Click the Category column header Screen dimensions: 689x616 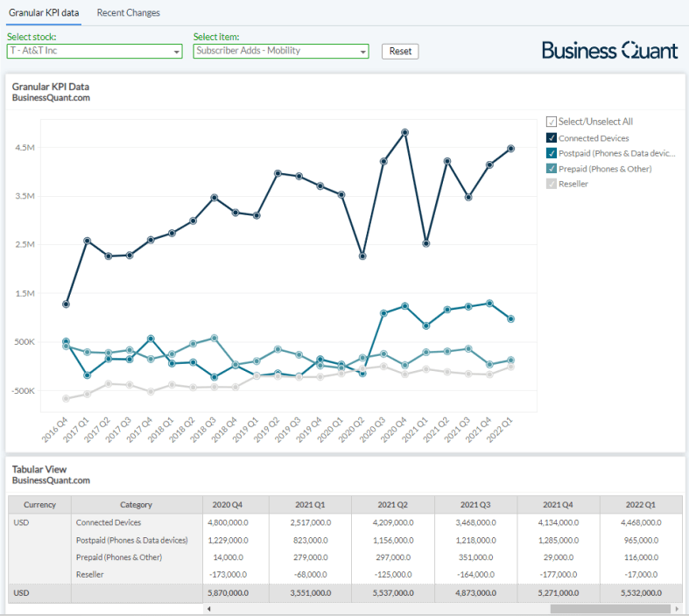(137, 505)
